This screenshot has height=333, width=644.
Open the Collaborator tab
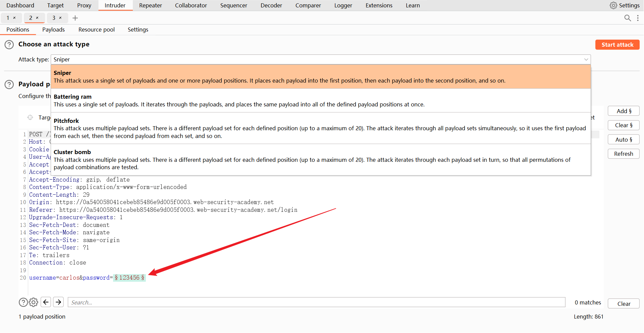click(191, 5)
